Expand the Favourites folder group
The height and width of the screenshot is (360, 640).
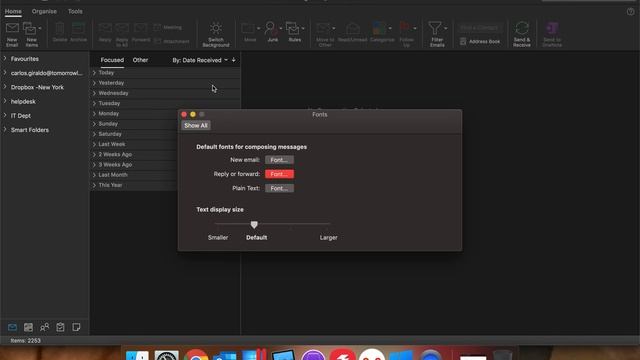(x=5, y=59)
